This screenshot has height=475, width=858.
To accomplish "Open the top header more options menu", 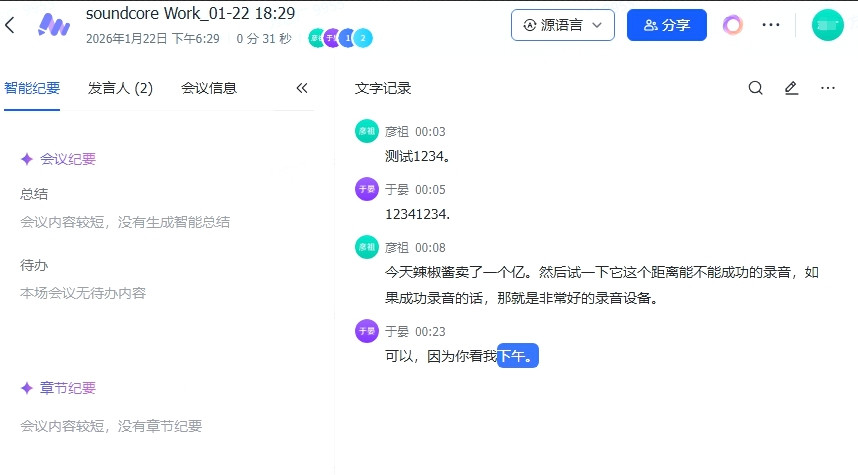I will point(771,25).
